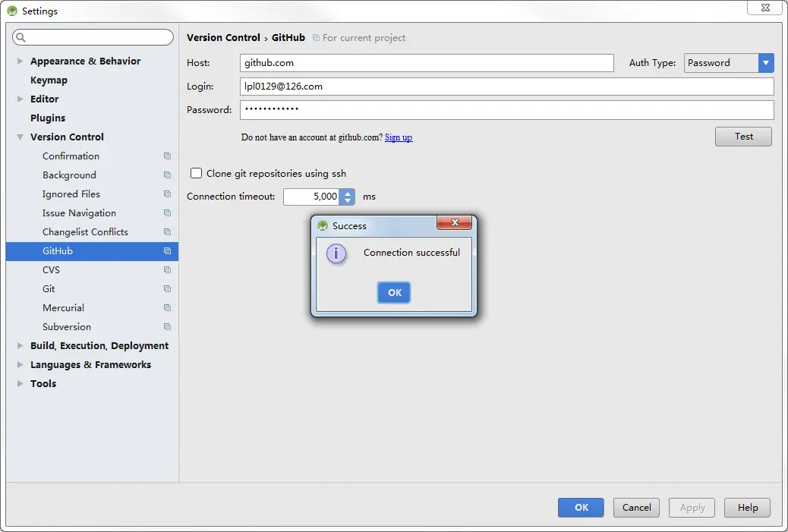Open Confirmation settings page
Image resolution: width=788 pixels, height=532 pixels.
(71, 156)
